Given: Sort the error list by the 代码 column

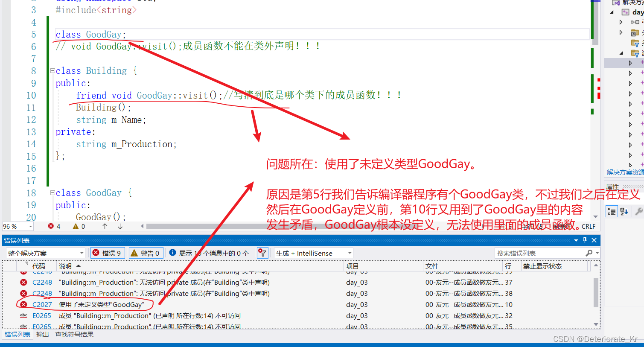Looking at the screenshot, I should tap(43, 266).
